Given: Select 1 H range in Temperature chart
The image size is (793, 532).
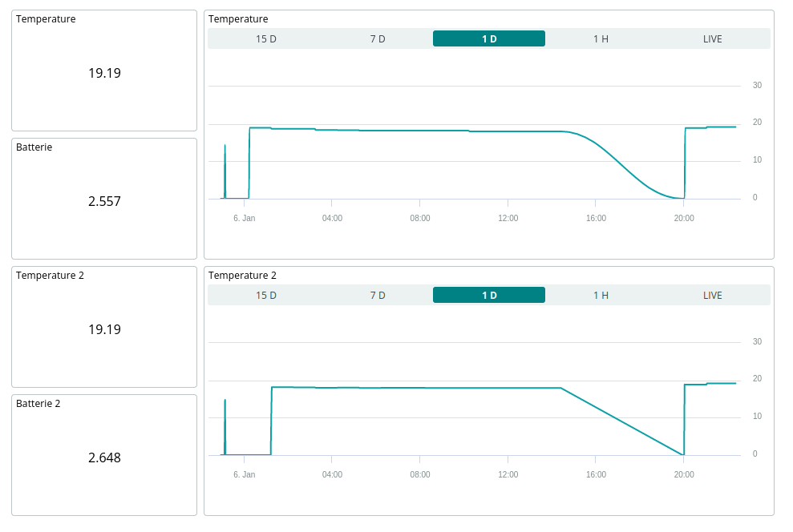Looking at the screenshot, I should point(601,39).
